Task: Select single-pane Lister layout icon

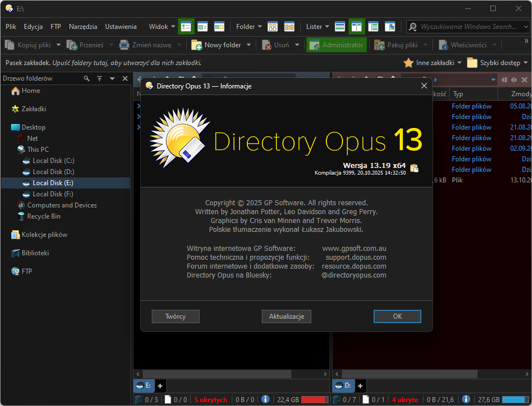Action: tap(340, 27)
